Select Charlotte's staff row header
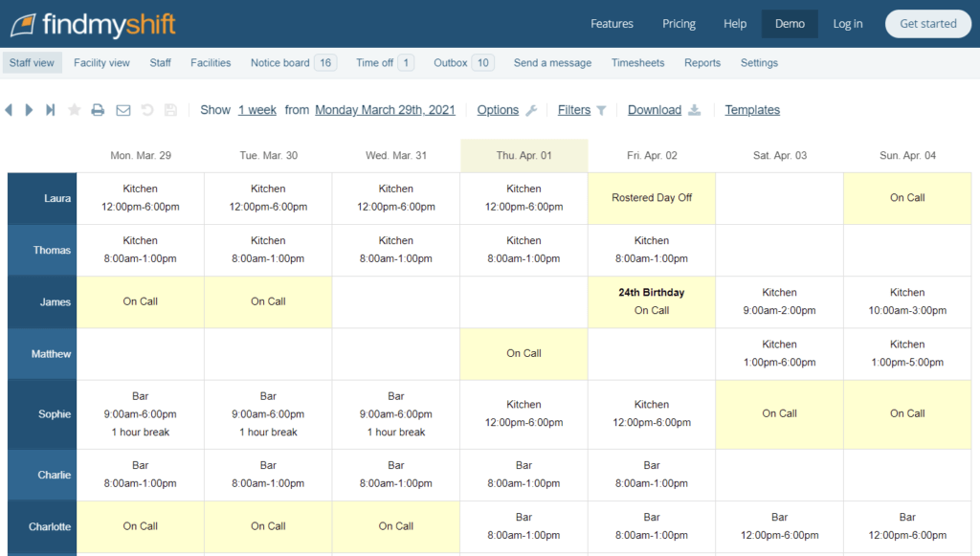 coord(42,527)
